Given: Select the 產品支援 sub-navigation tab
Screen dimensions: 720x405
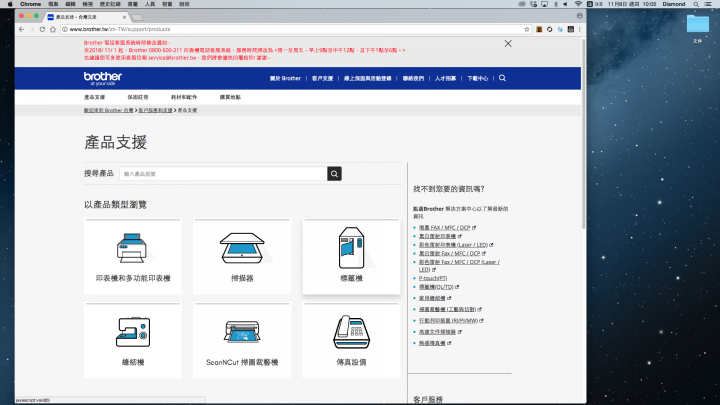Looking at the screenshot, I should (95, 97).
